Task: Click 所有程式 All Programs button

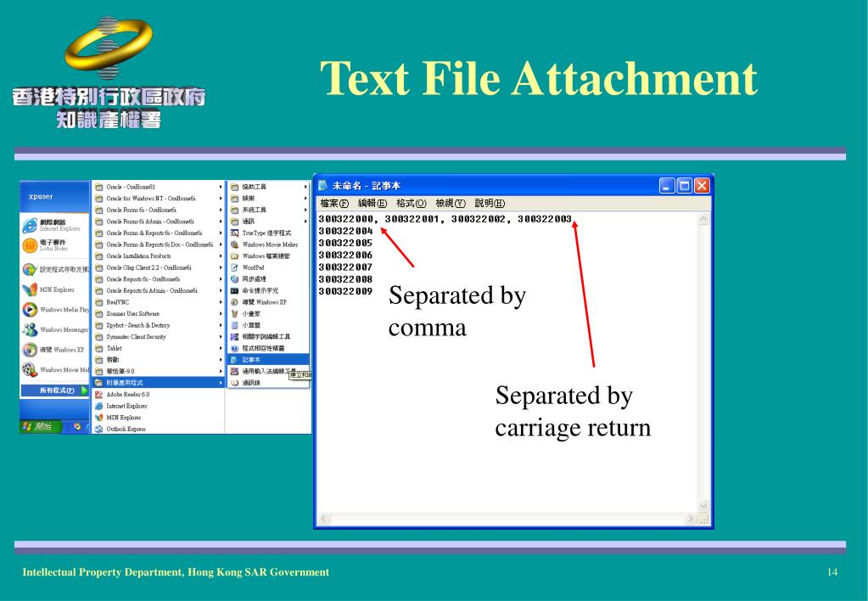Action: 55,390
